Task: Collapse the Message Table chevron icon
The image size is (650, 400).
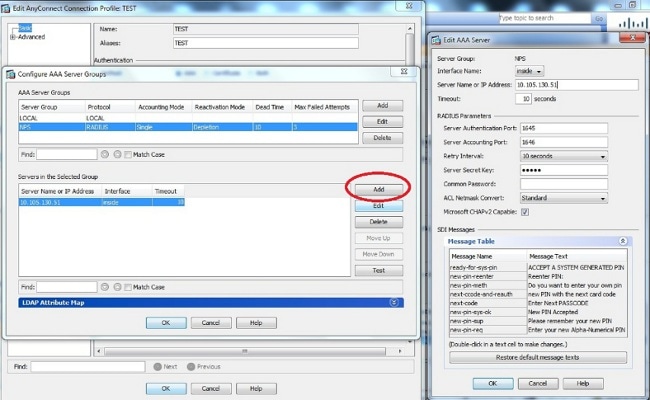Action: pyautogui.click(x=623, y=241)
